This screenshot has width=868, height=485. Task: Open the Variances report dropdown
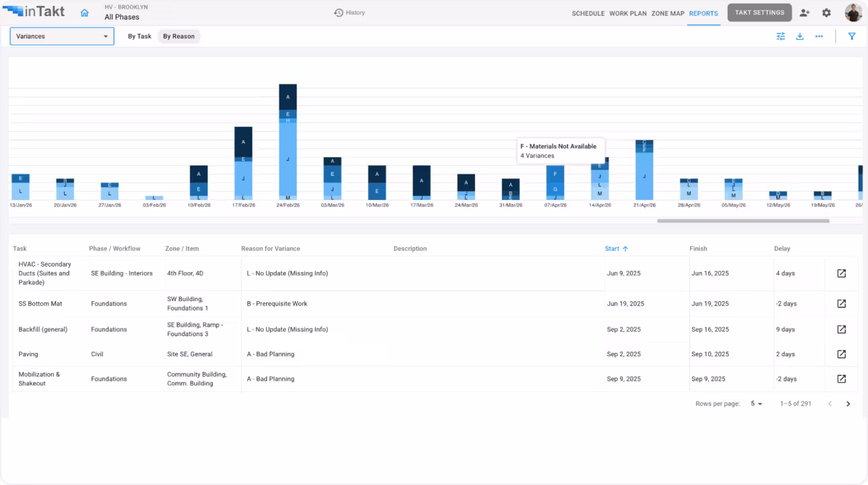[x=62, y=36]
